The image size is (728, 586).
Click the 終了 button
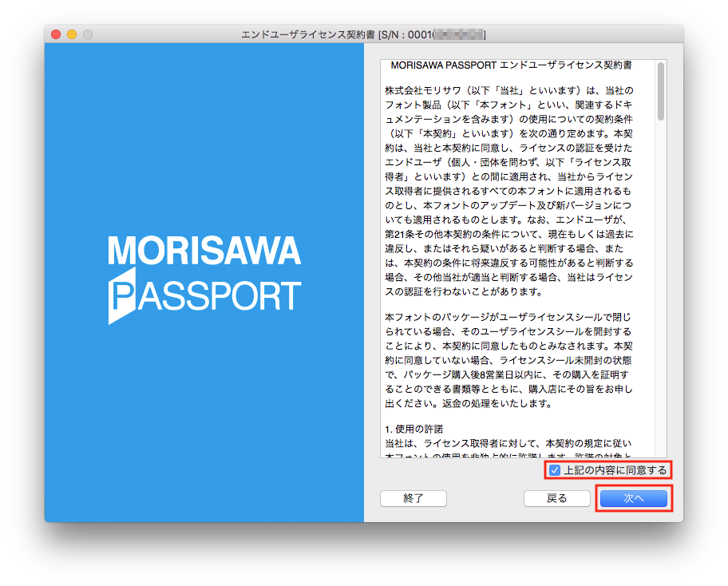pos(413,498)
